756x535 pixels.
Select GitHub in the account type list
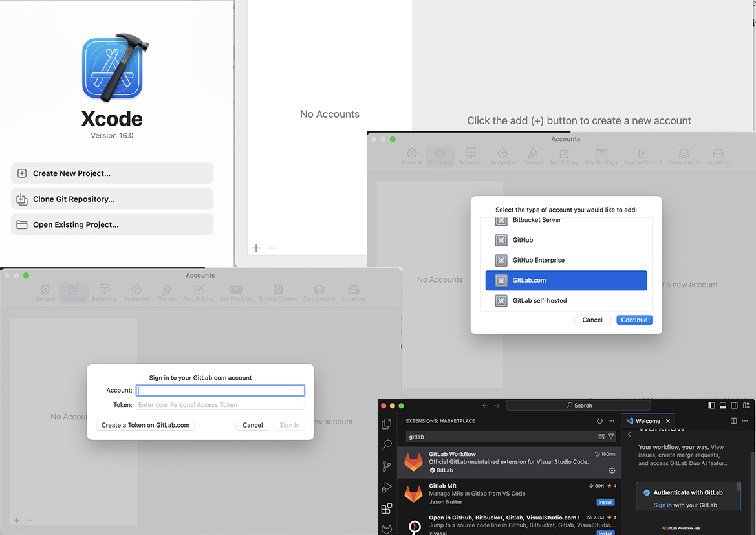566,240
